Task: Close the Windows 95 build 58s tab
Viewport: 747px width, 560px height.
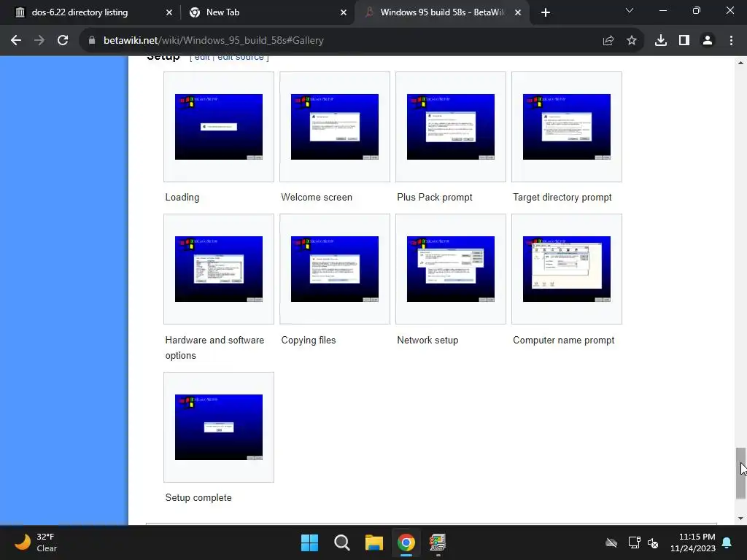Action: pos(518,12)
